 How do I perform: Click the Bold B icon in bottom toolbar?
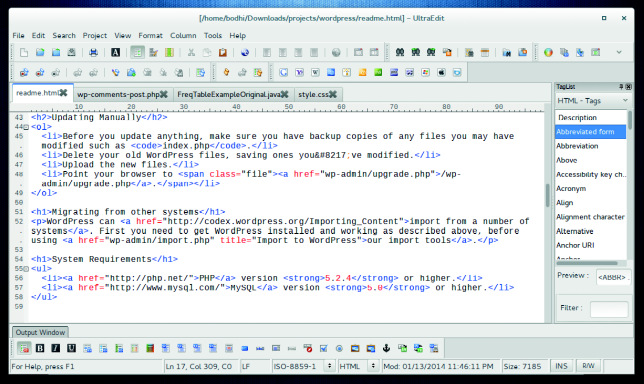click(x=40, y=348)
